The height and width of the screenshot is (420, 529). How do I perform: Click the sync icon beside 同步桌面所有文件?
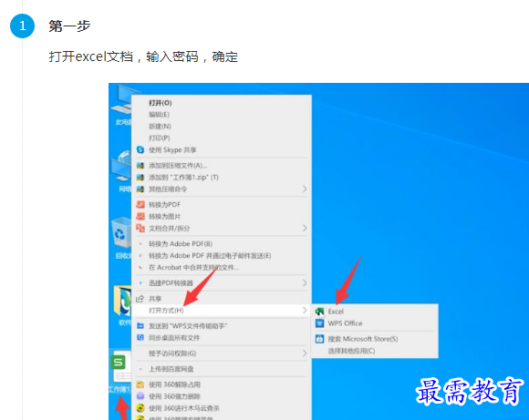[140, 337]
